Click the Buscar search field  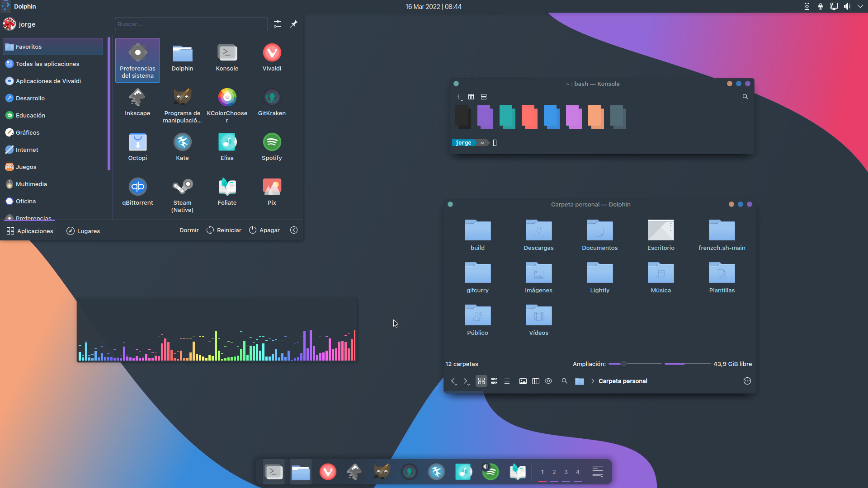(191, 24)
